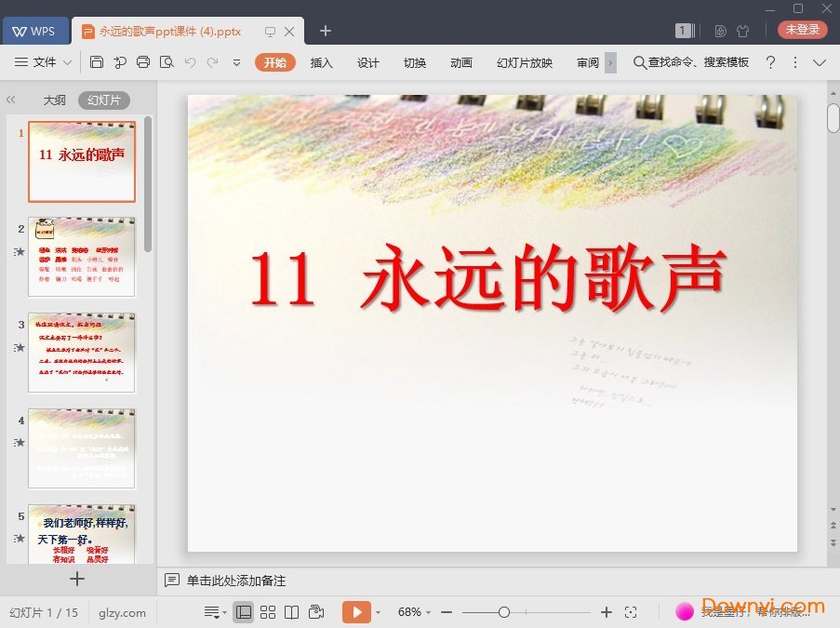Select the Print Preview icon
Viewport: 840px width, 628px height.
pos(167,62)
